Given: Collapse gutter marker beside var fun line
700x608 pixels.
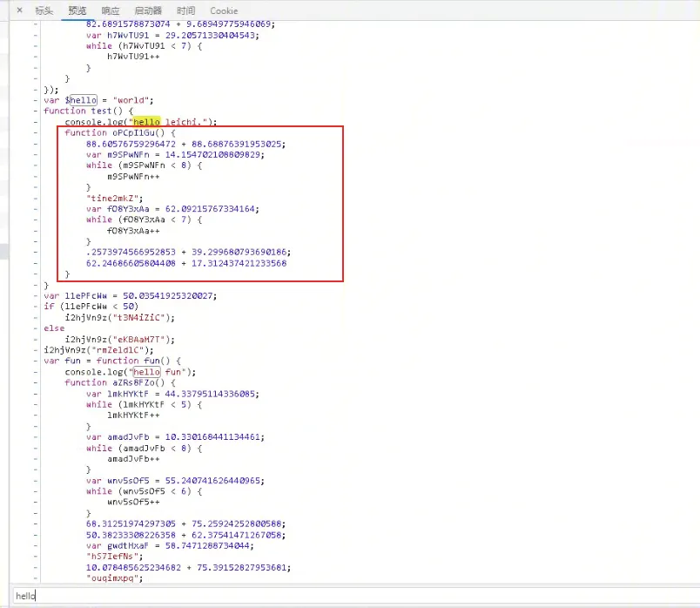Looking at the screenshot, I should (36, 361).
